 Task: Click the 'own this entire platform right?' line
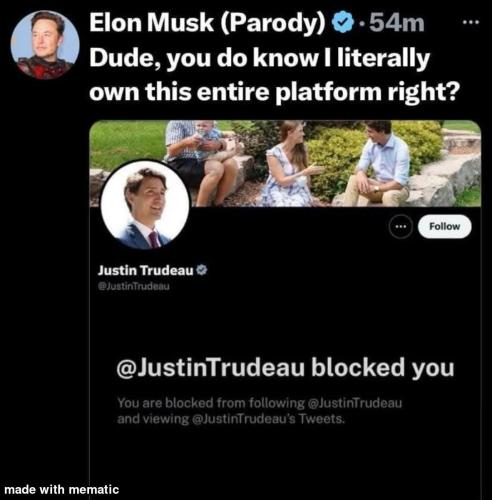pyautogui.click(x=273, y=92)
